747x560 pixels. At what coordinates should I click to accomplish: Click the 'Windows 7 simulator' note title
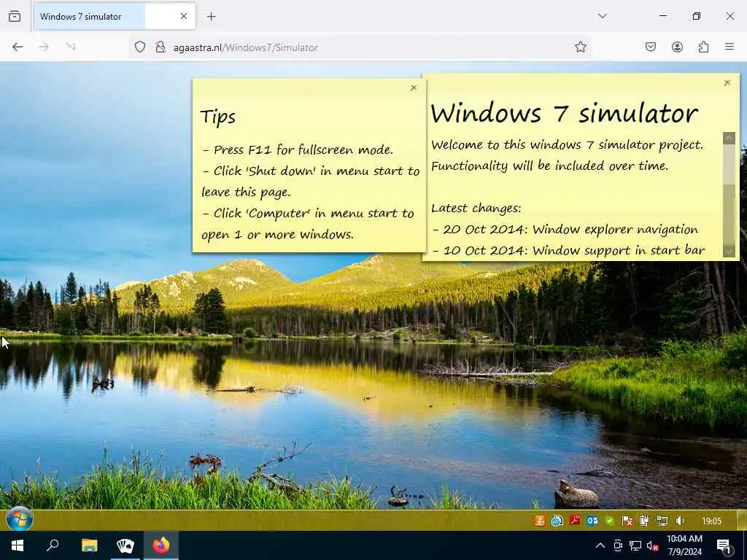click(564, 113)
